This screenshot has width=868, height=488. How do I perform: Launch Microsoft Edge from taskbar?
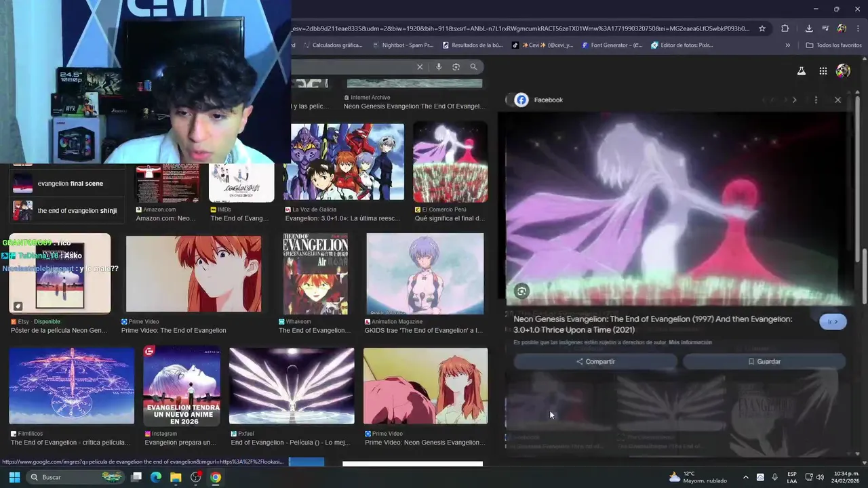pyautogui.click(x=156, y=477)
